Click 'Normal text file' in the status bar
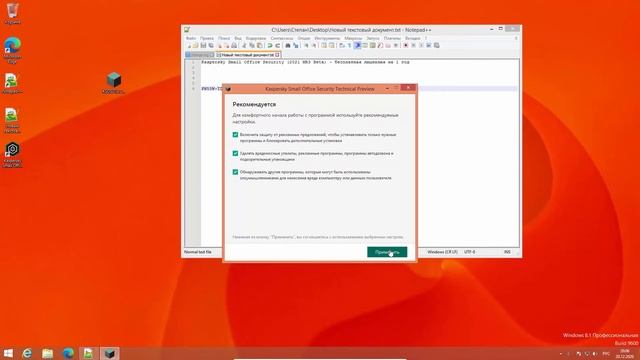This screenshot has width=640, height=360. (198, 252)
